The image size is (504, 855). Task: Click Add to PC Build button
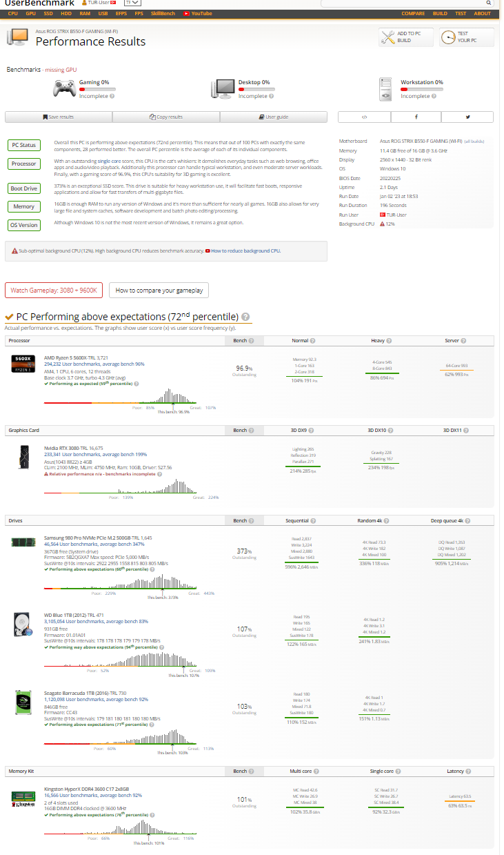406,37
